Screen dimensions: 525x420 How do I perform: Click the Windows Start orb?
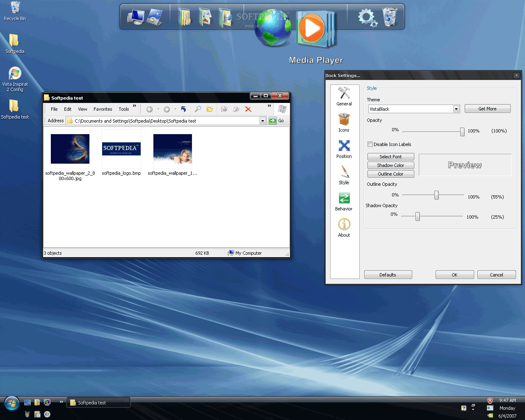coord(12,404)
